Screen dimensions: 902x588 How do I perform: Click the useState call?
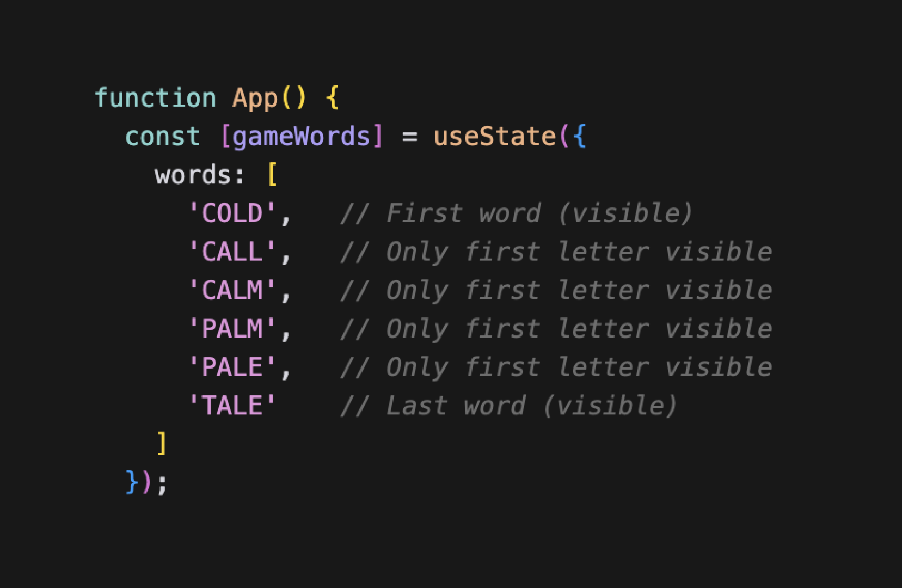[x=494, y=136]
